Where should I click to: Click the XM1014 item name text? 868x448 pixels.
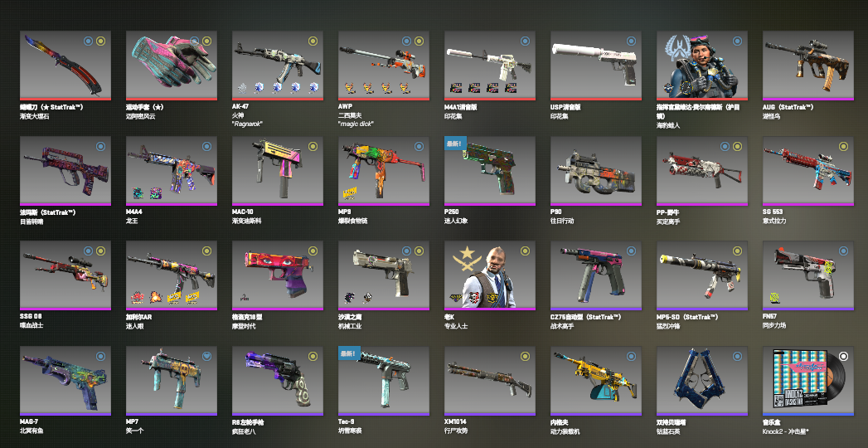tap(457, 422)
